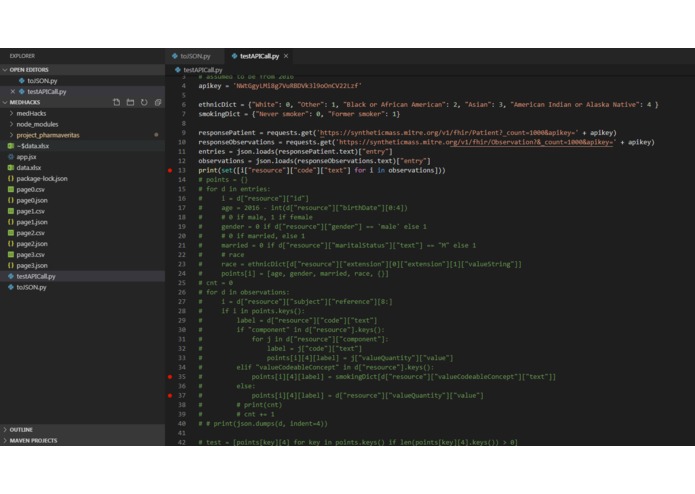Click the New File icon in MEDHACKS header
This screenshot has width=695, height=494.
click(x=116, y=102)
